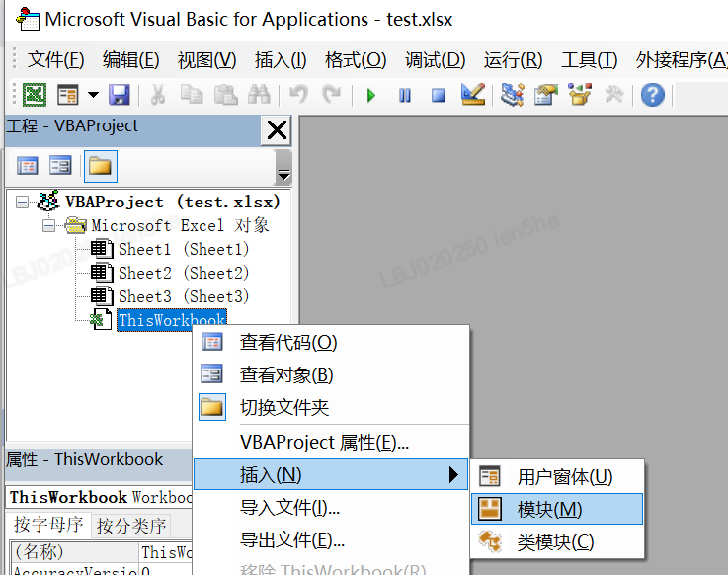Open the 格式(O) menu
Screen dimensions: 728x575
[x=356, y=60]
